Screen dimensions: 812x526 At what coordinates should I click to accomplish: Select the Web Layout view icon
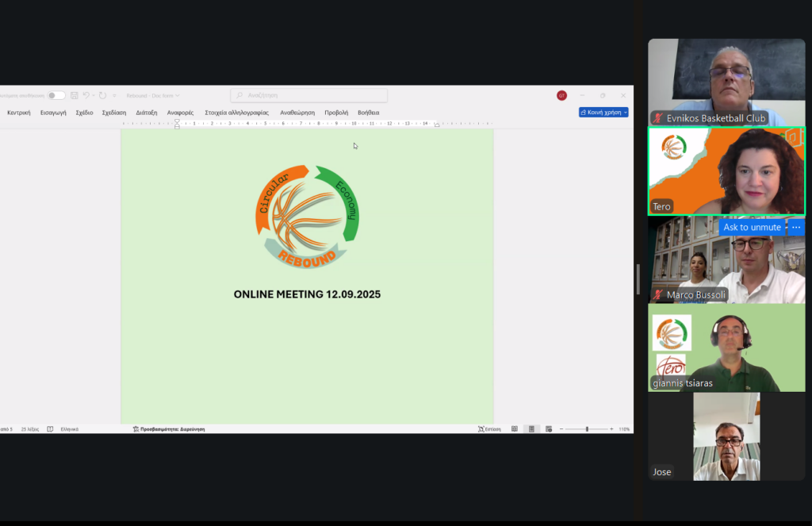click(x=547, y=428)
